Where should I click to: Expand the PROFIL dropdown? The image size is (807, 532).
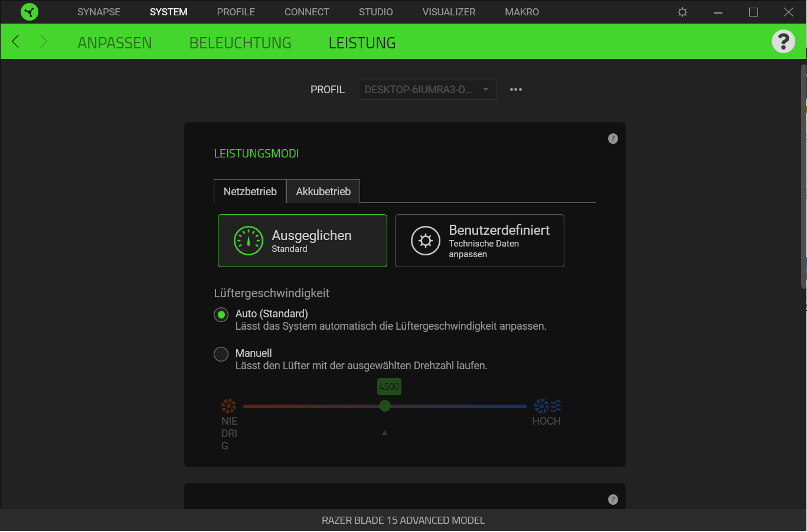[427, 90]
